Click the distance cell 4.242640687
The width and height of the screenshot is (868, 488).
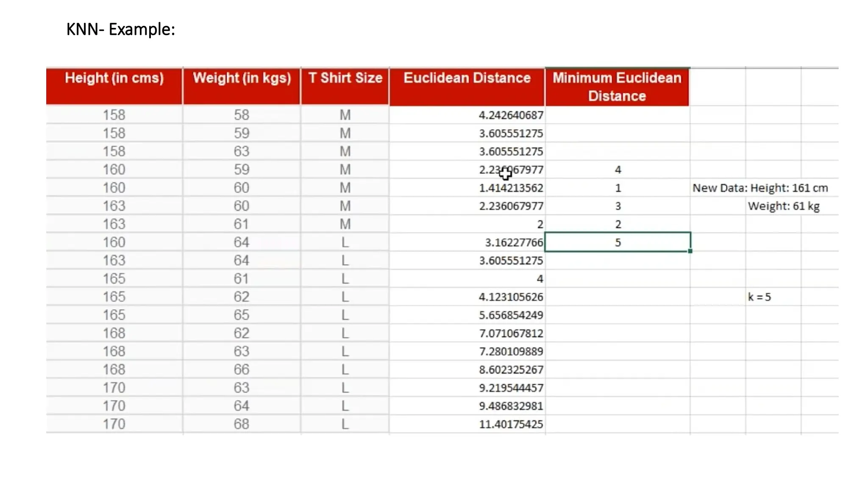pyautogui.click(x=511, y=115)
